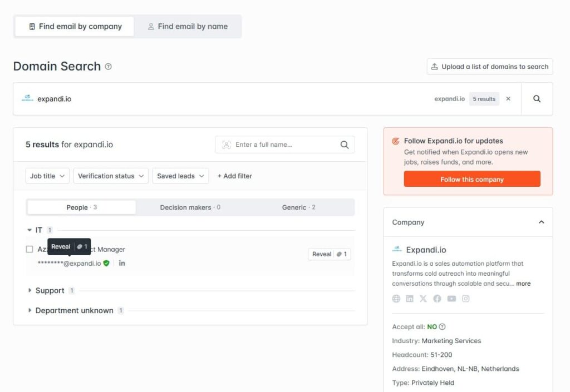Clear the expandi.io domain search with X
The height and width of the screenshot is (392, 570).
pyautogui.click(x=508, y=99)
